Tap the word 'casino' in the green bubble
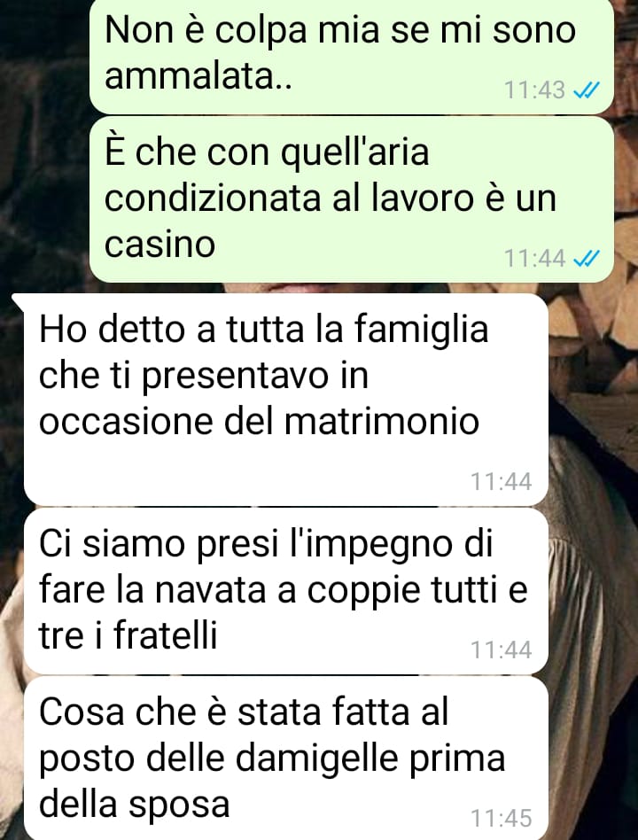This screenshot has width=638, height=840. pyautogui.click(x=159, y=245)
